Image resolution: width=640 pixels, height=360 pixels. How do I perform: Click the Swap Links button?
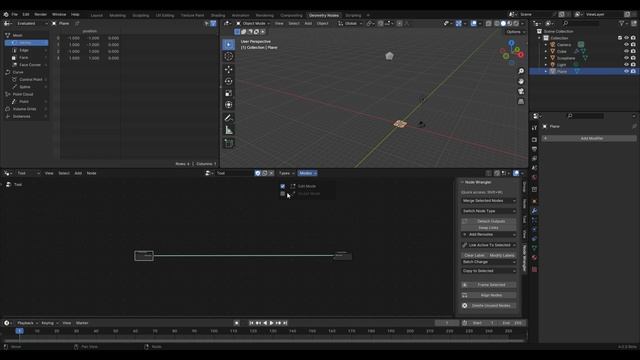pos(489,227)
